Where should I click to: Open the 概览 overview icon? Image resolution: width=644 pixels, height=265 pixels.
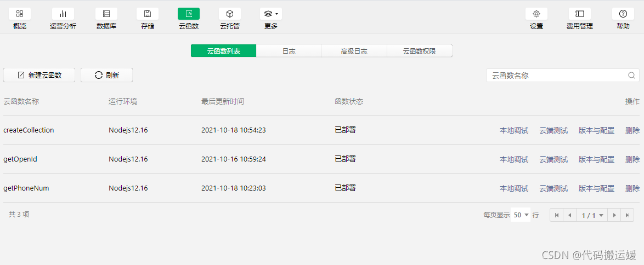(x=20, y=14)
